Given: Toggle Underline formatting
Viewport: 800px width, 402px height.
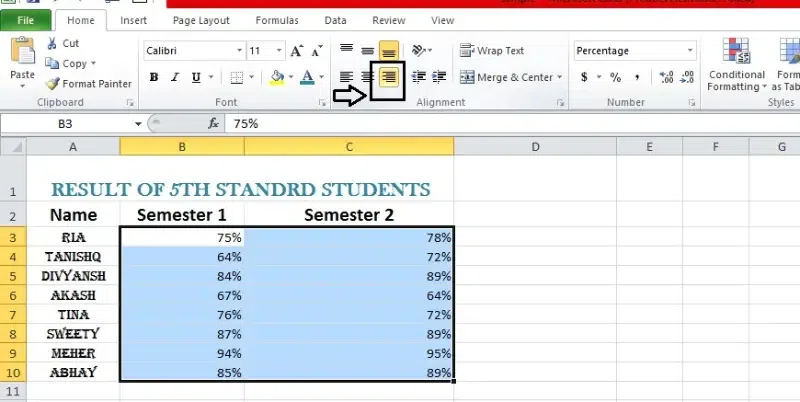Looking at the screenshot, I should point(196,77).
